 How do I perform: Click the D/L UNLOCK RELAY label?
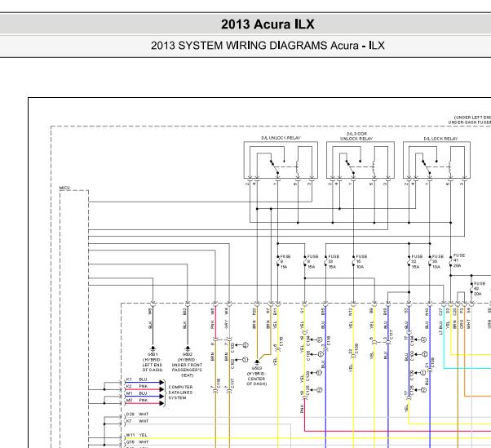point(281,138)
